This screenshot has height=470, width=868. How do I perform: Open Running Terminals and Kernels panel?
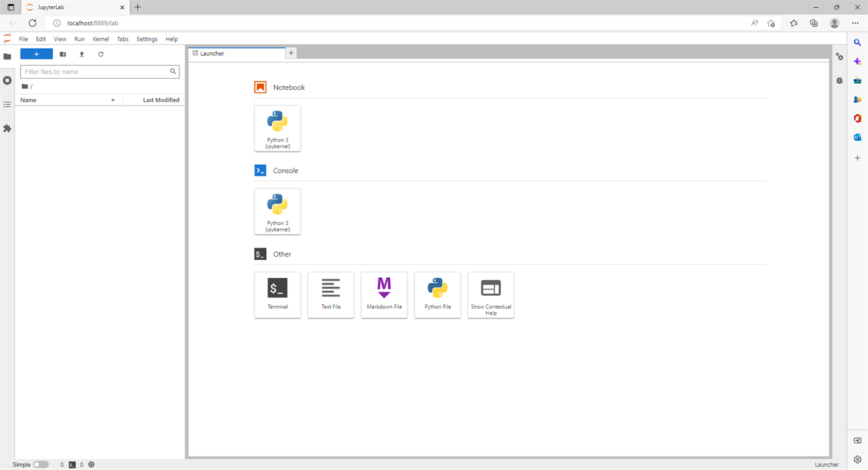7,81
